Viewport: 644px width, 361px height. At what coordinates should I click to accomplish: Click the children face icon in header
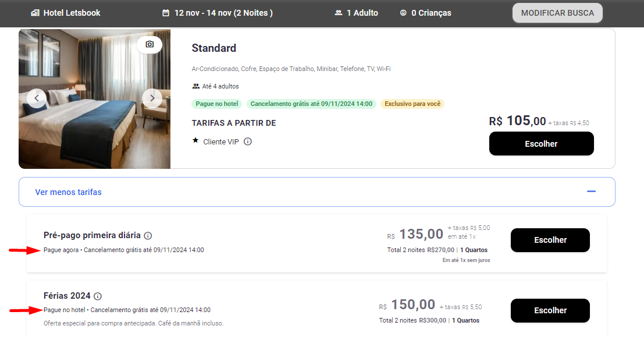(x=403, y=13)
